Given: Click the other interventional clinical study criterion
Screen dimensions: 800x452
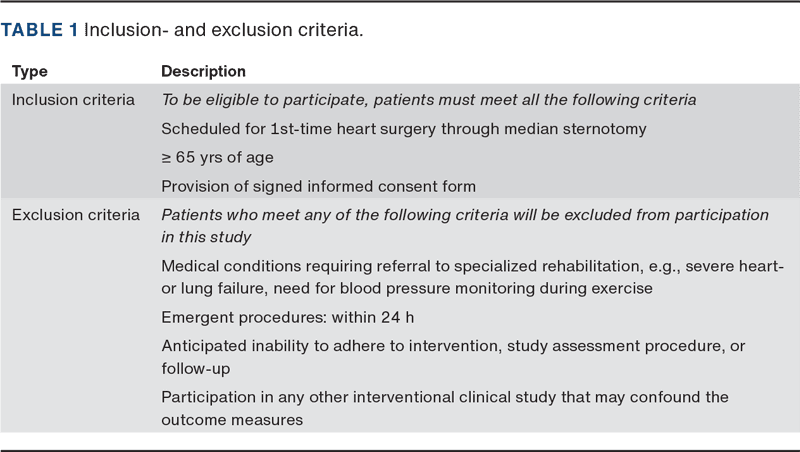Looking at the screenshot, I should click(x=445, y=397).
